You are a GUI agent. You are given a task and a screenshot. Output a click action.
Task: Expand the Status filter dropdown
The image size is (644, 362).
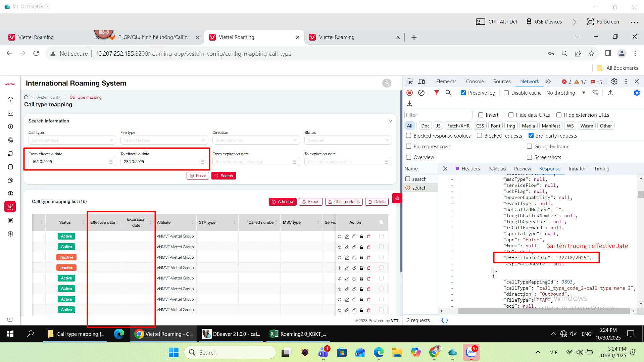pos(348,140)
